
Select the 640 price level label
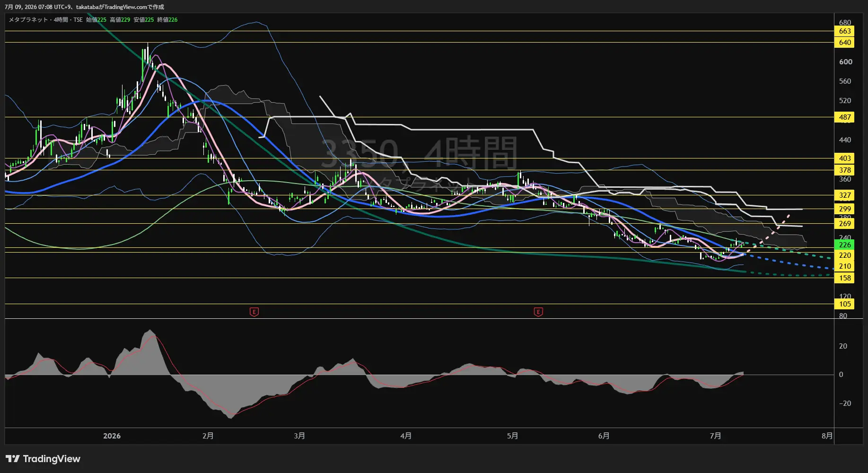pos(844,43)
